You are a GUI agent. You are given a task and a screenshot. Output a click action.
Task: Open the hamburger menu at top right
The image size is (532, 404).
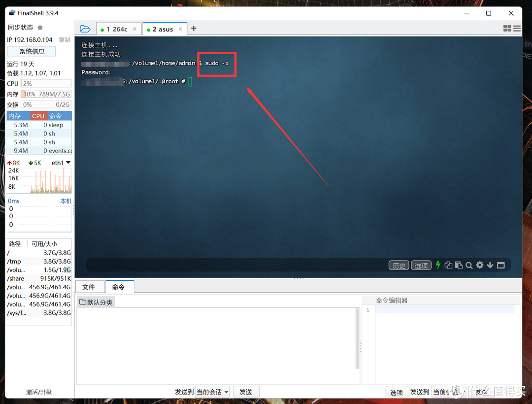(x=517, y=29)
